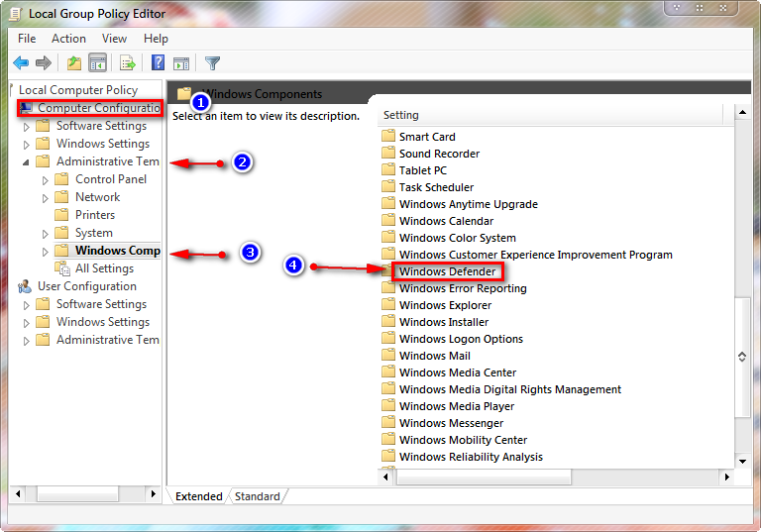Select the Windows Logon Options folder

coord(461,339)
